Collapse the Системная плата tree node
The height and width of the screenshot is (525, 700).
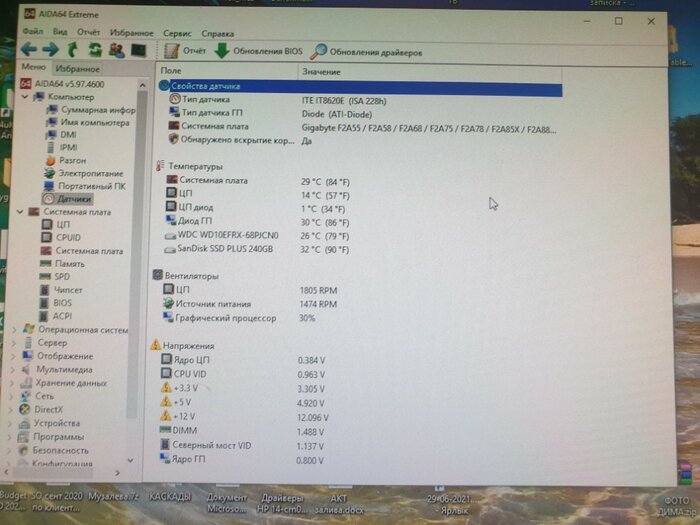[x=21, y=212]
